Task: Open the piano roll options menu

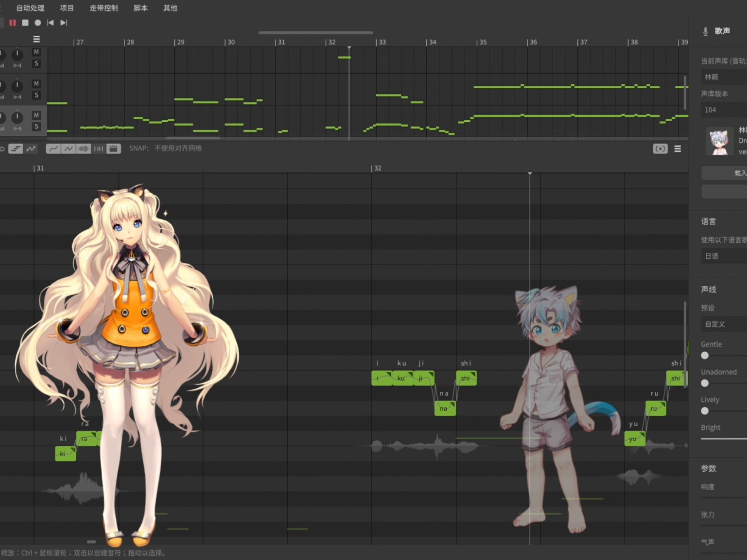Action: tap(678, 149)
